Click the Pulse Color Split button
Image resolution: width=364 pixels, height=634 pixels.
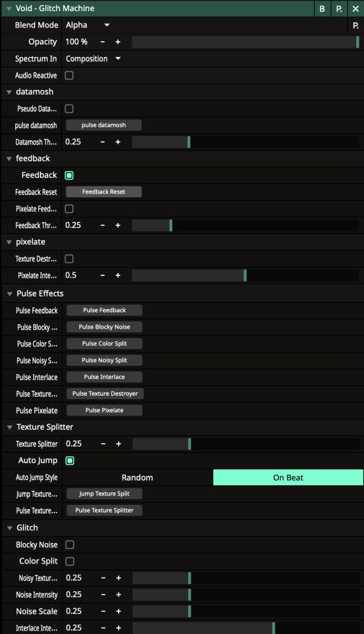(105, 343)
